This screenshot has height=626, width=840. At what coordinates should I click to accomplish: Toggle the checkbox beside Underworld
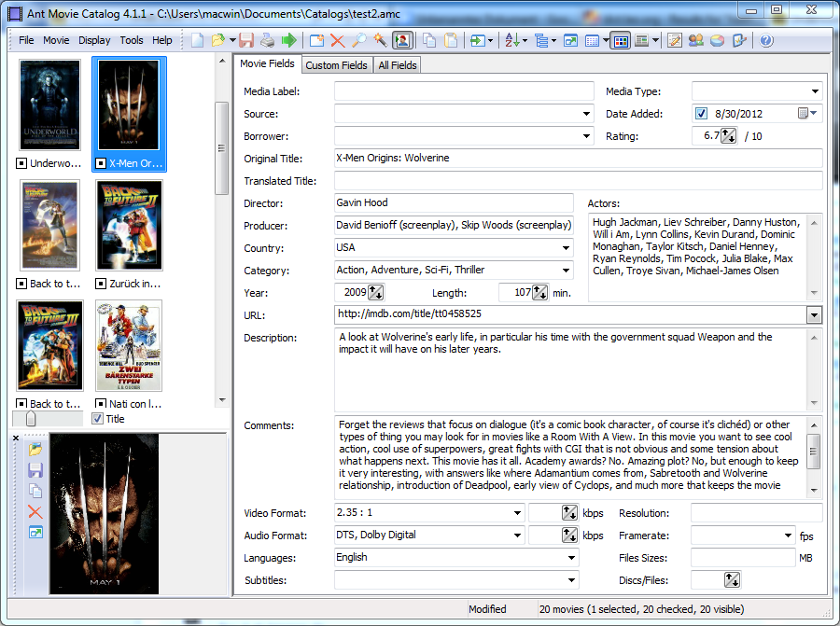coord(21,163)
